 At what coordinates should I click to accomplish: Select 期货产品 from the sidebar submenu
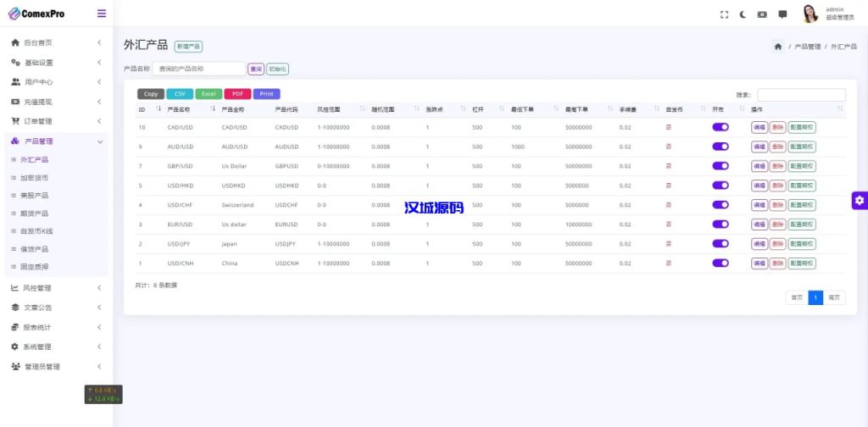tap(34, 213)
